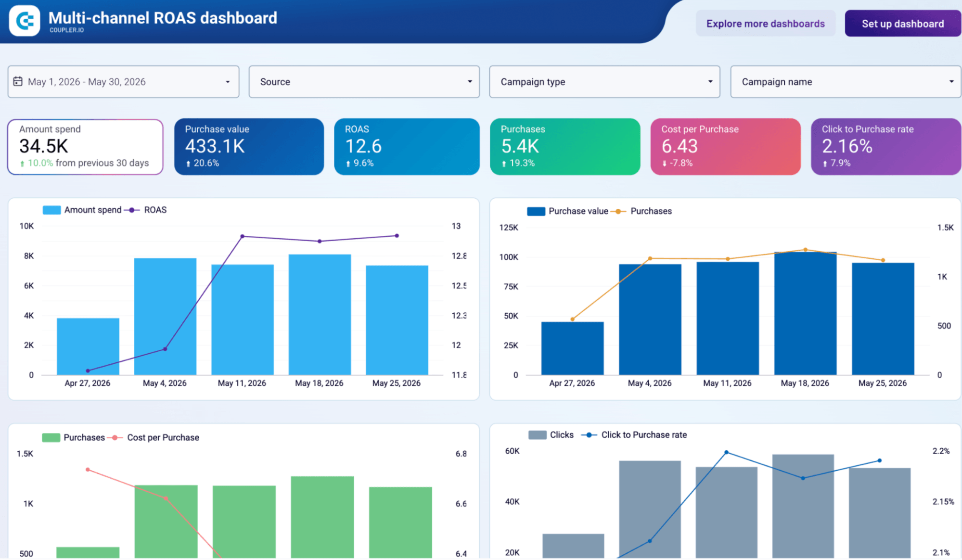Click the Multi-channel ROAS dashboard title
The image size is (962, 560).
(x=163, y=18)
